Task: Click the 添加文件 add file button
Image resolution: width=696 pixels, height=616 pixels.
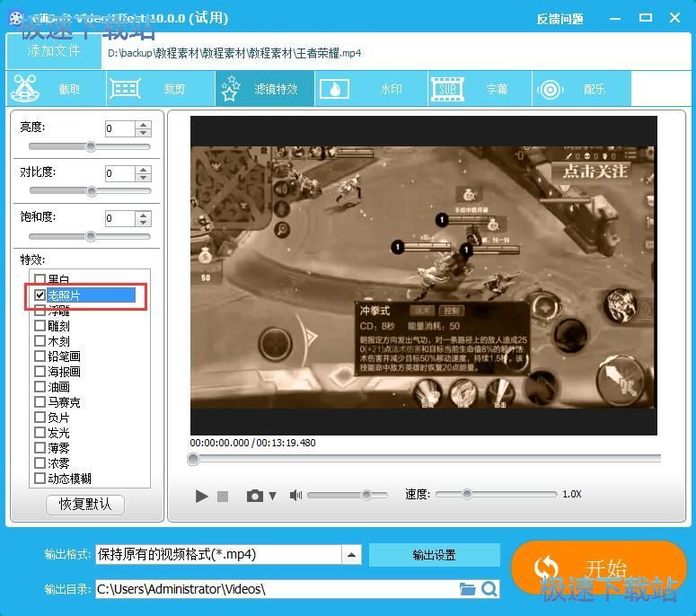Action: pos(54,50)
